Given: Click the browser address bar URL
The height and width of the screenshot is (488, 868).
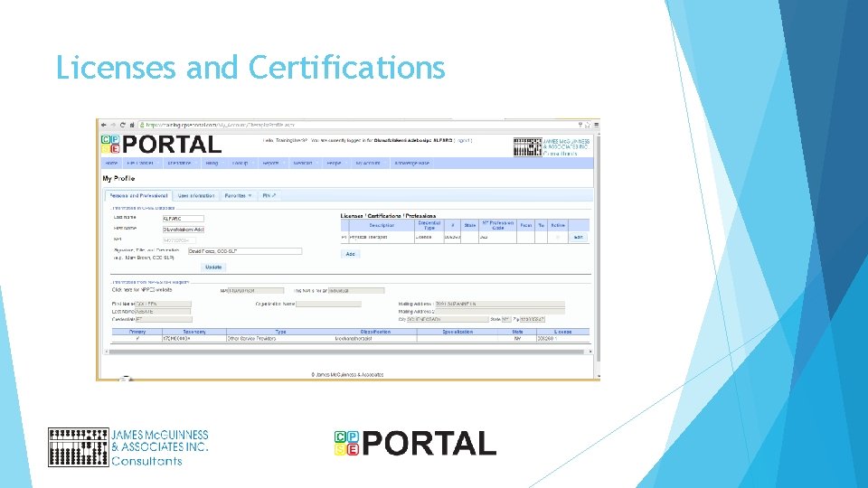Looking at the screenshot, I should tap(220, 125).
